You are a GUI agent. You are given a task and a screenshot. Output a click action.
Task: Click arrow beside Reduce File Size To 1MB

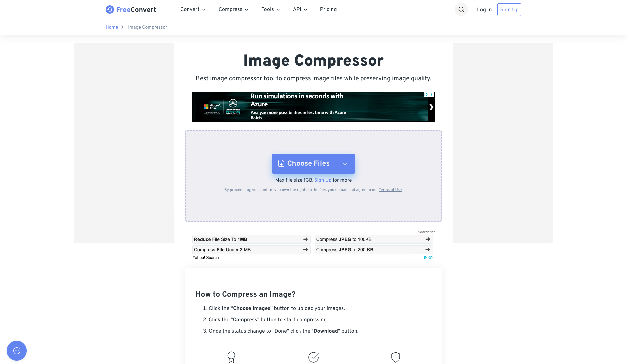(x=305, y=239)
